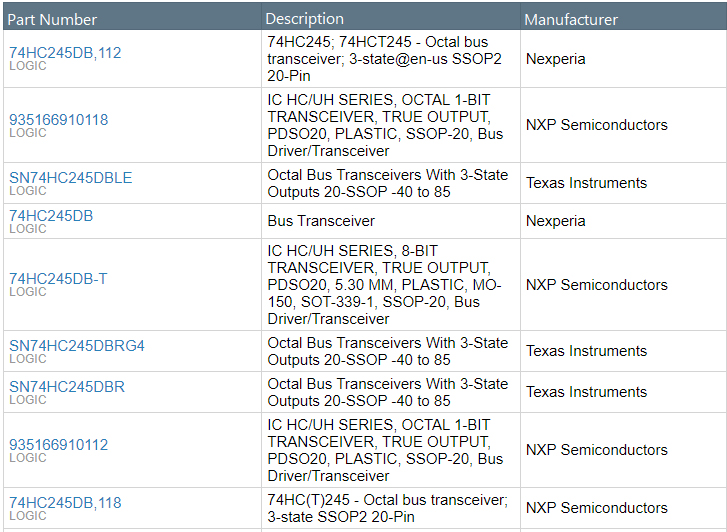Select the 74HC245DB-T part link

coord(58,279)
